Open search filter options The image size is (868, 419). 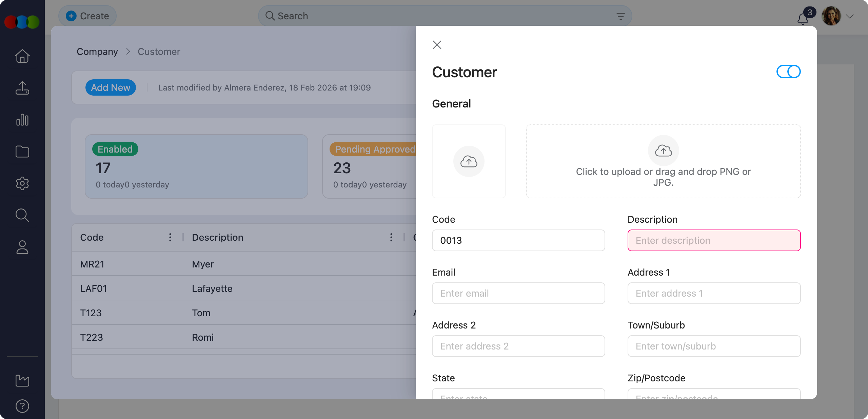[x=620, y=16]
